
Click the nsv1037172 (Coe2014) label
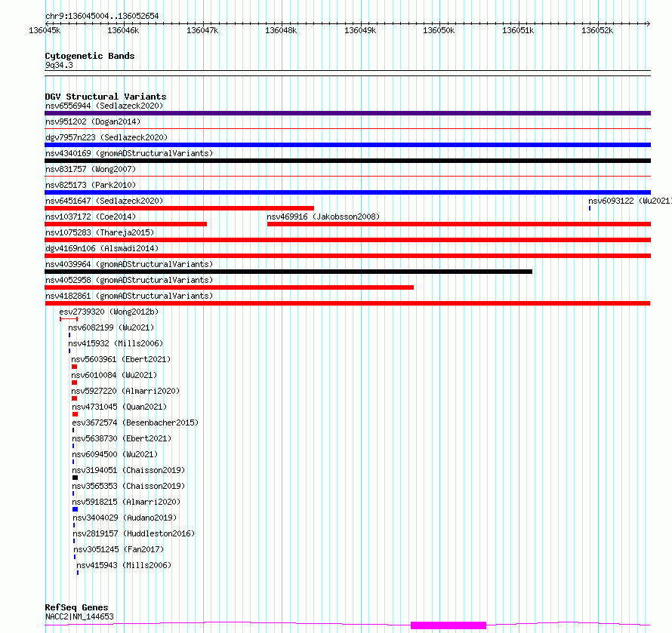91,217
